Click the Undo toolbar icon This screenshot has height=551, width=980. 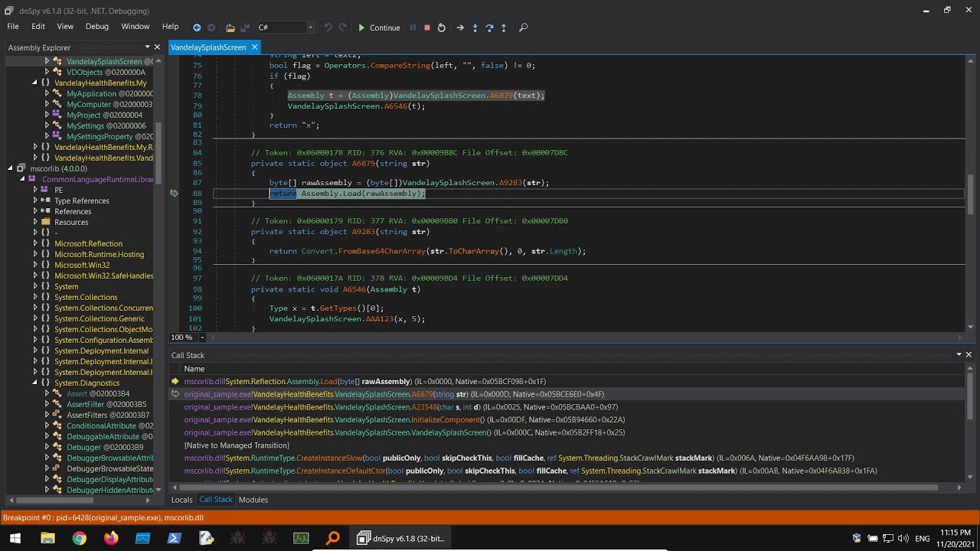click(x=328, y=28)
